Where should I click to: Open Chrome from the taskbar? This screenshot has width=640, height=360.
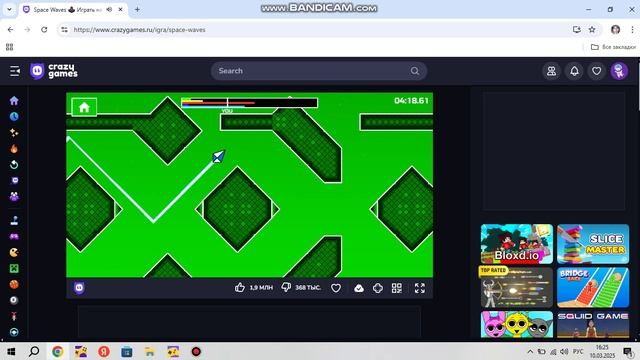click(58, 351)
